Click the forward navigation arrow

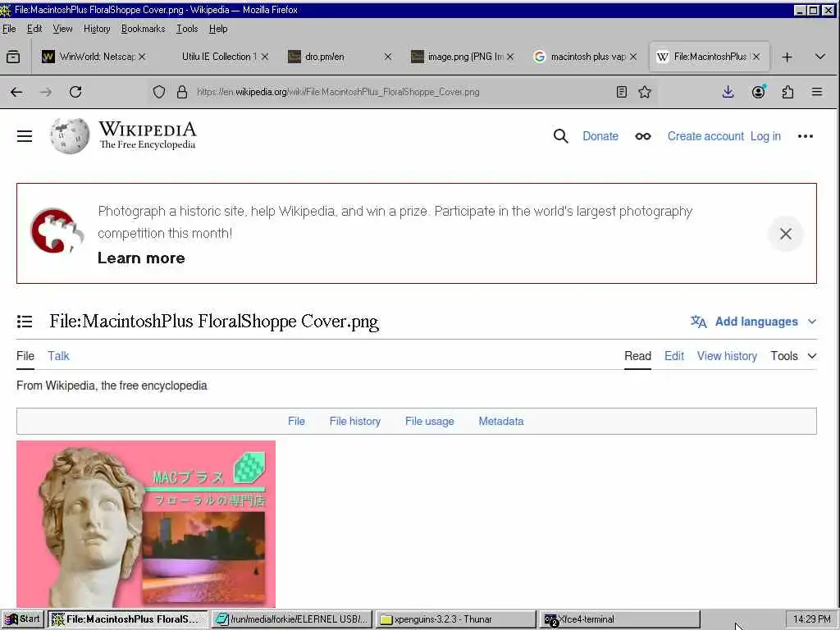tap(46, 92)
